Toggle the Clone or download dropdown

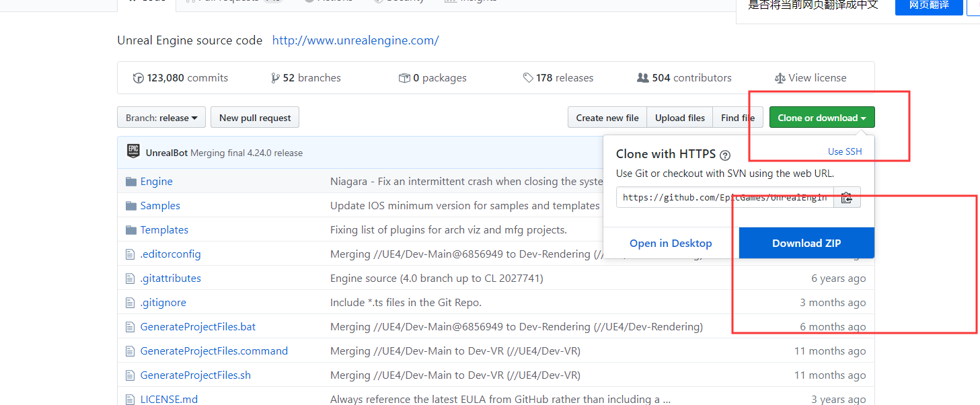click(x=822, y=118)
